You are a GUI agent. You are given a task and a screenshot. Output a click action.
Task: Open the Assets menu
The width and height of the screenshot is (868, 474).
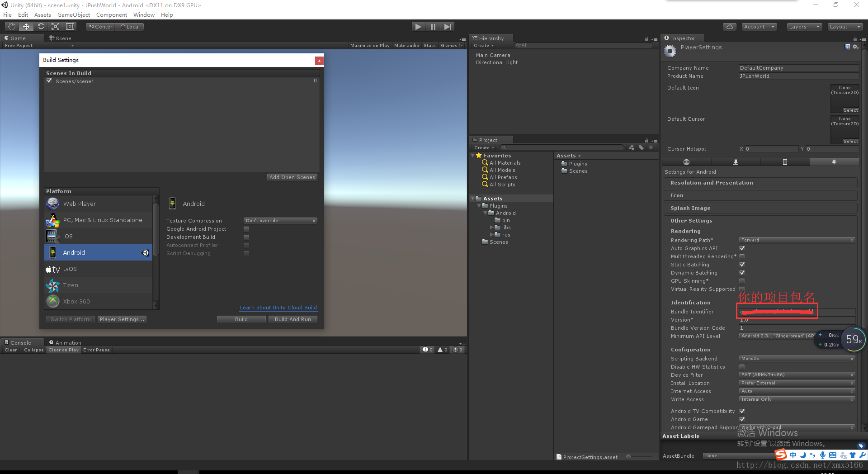pyautogui.click(x=42, y=15)
